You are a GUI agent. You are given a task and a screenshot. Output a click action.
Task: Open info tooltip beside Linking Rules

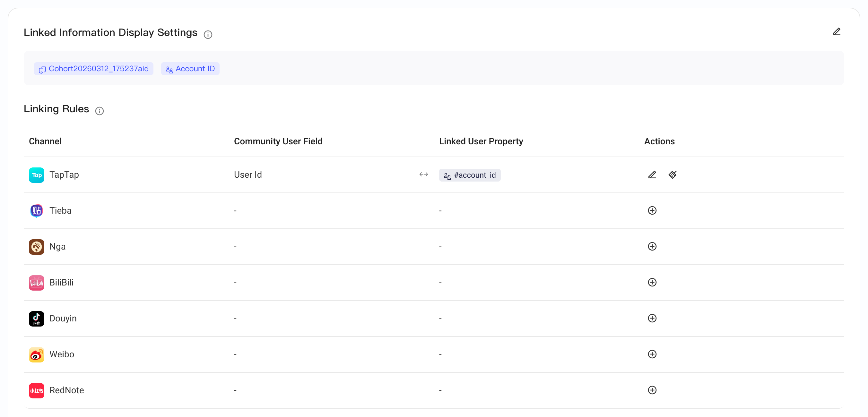click(x=100, y=111)
